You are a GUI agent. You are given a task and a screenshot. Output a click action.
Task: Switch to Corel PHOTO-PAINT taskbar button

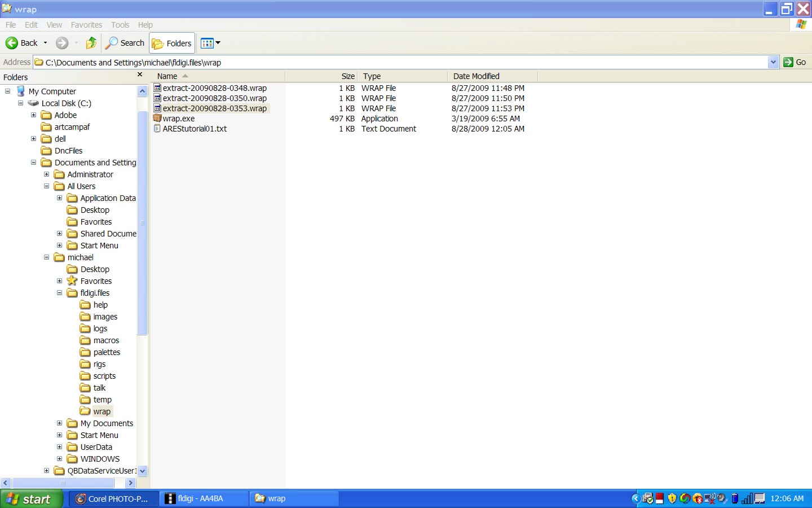pos(112,498)
